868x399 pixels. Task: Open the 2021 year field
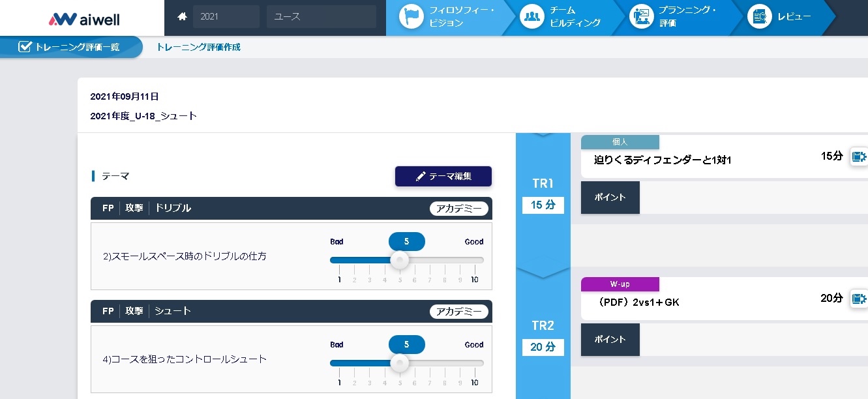click(226, 17)
